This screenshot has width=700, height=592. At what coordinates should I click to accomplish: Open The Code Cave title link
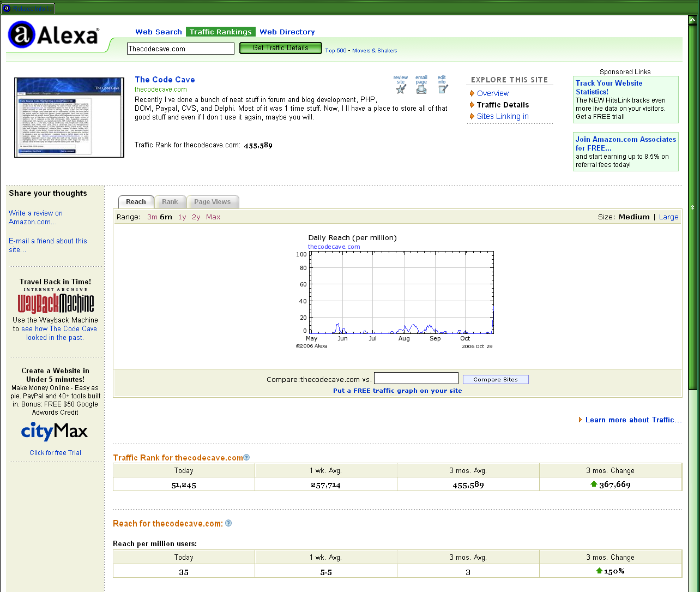pyautogui.click(x=165, y=80)
